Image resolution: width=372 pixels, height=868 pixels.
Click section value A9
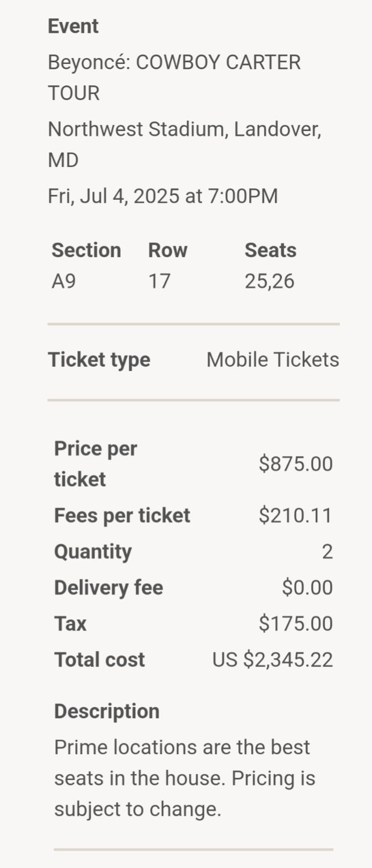click(x=63, y=281)
